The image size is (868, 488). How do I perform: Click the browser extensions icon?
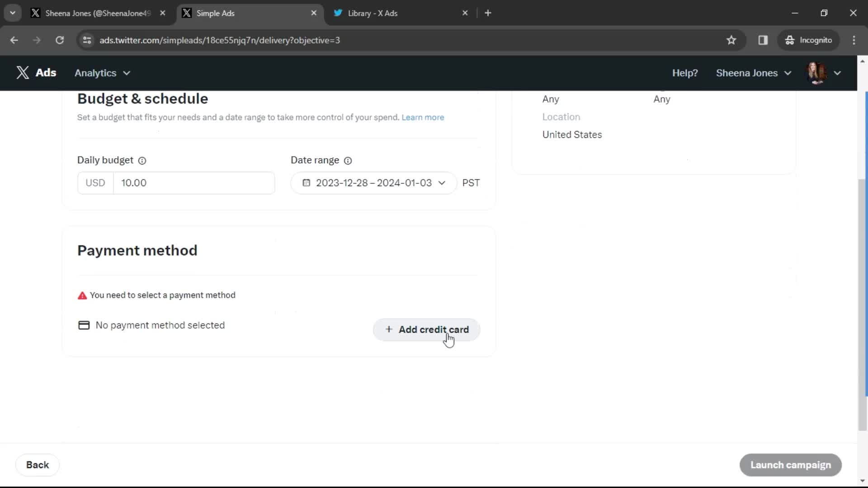763,40
